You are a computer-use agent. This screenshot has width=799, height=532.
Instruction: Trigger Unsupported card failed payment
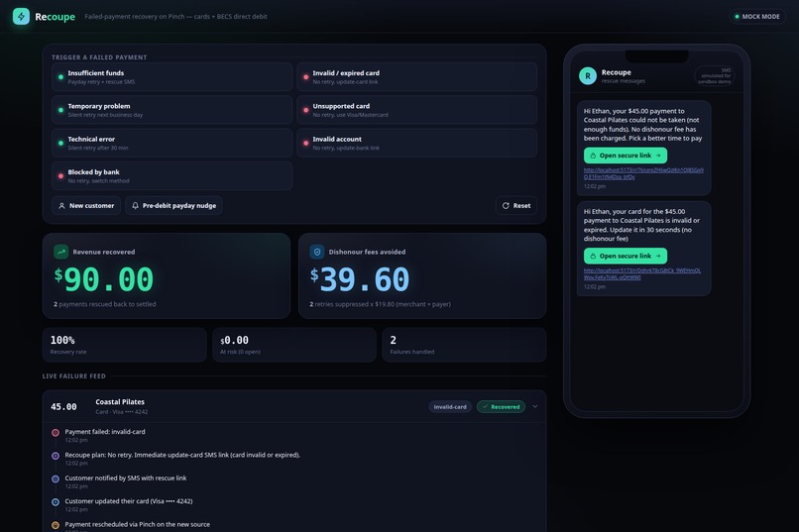pos(416,110)
